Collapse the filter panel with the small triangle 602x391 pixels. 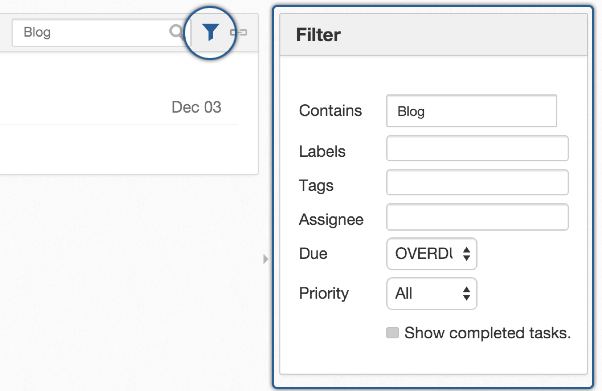point(265,259)
